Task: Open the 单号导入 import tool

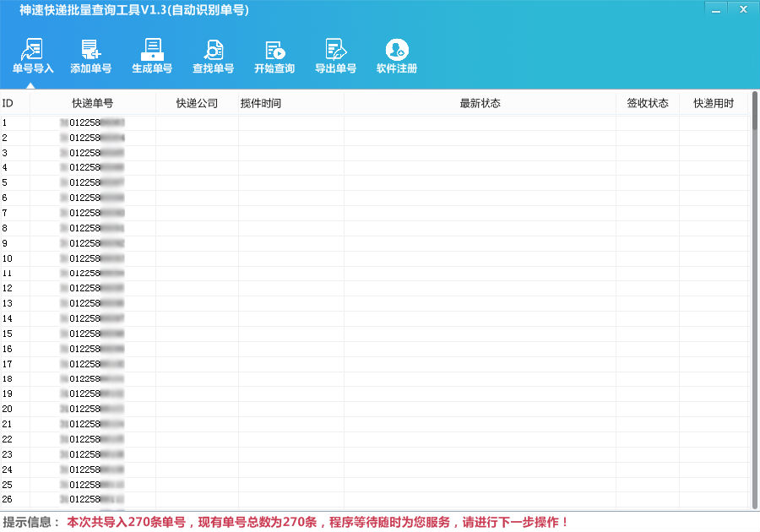Action: [x=32, y=56]
